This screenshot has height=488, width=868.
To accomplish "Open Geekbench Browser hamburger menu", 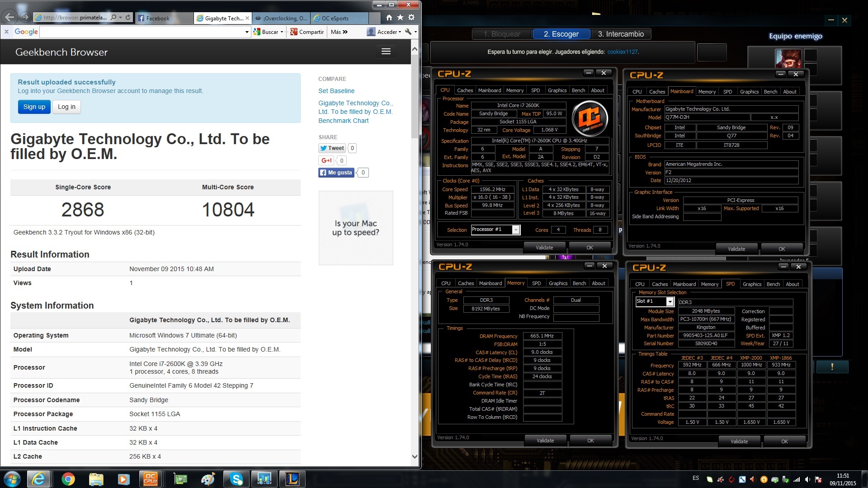I will 386,52.
